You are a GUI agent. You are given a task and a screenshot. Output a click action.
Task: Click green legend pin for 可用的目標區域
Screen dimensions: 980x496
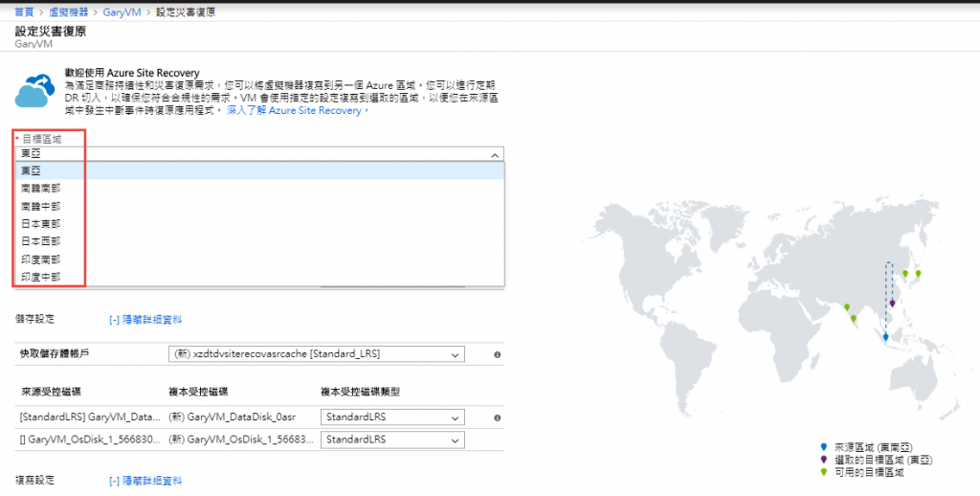pyautogui.click(x=824, y=472)
